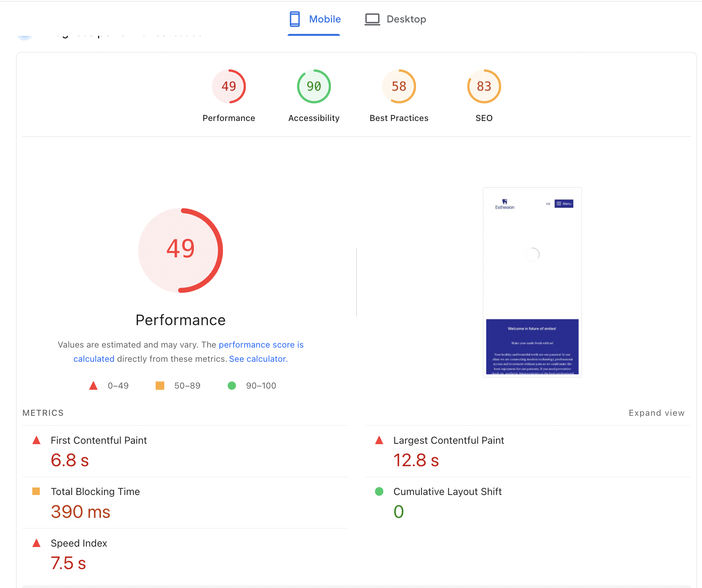Click the Accessibility 90 score gauge
Viewport: 702px width, 588px height.
[314, 86]
